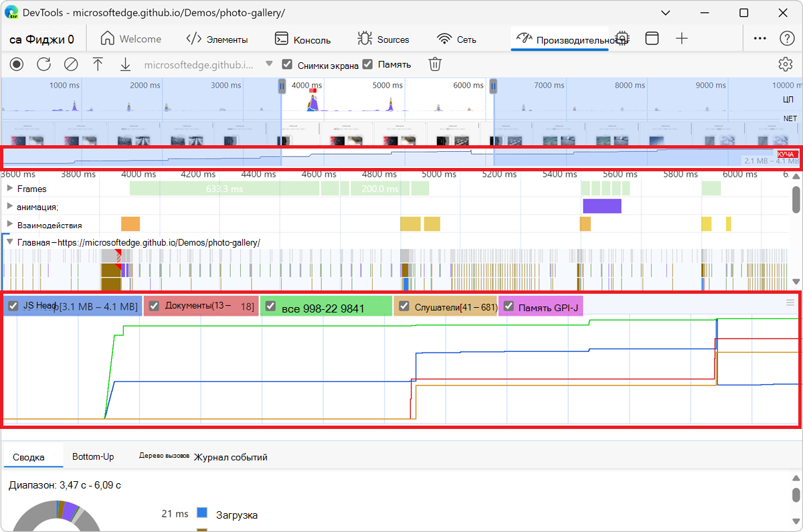Click the 2.1 MB – 4.1 MB heap range

770,161
